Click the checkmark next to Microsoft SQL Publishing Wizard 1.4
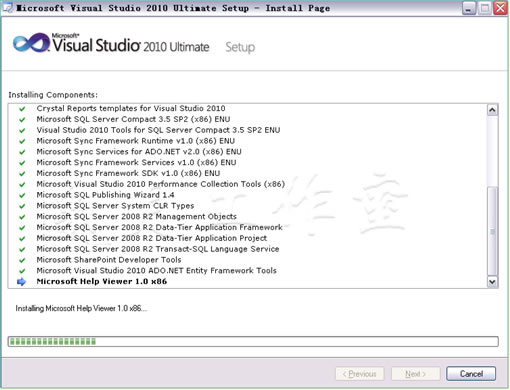This screenshot has height=390, width=510. pos(22,195)
